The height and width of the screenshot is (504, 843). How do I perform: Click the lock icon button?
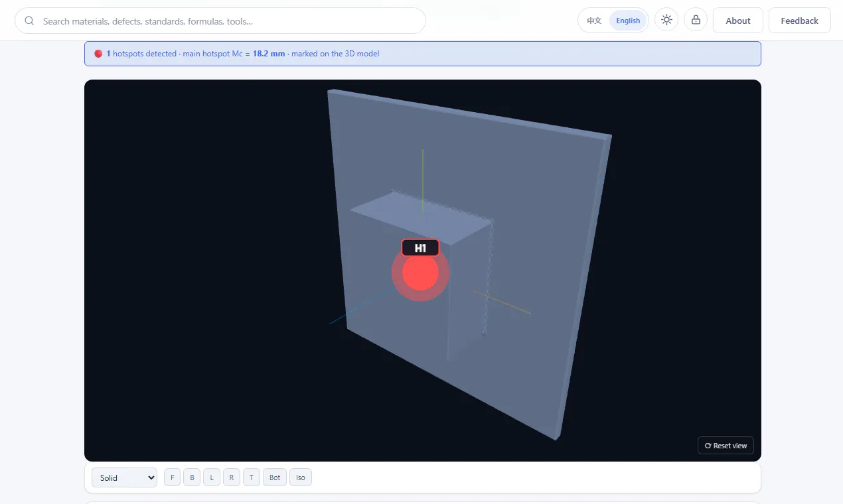696,20
